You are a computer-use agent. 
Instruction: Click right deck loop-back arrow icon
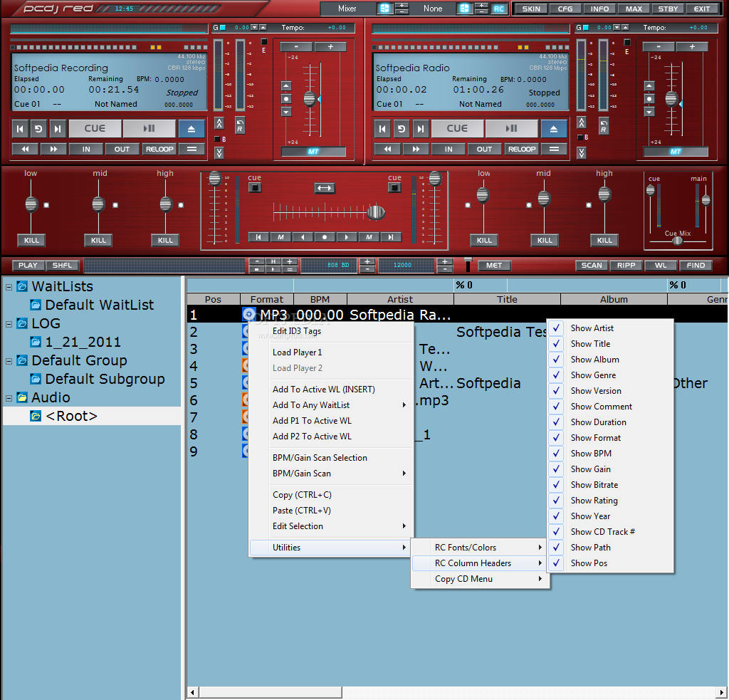402,129
